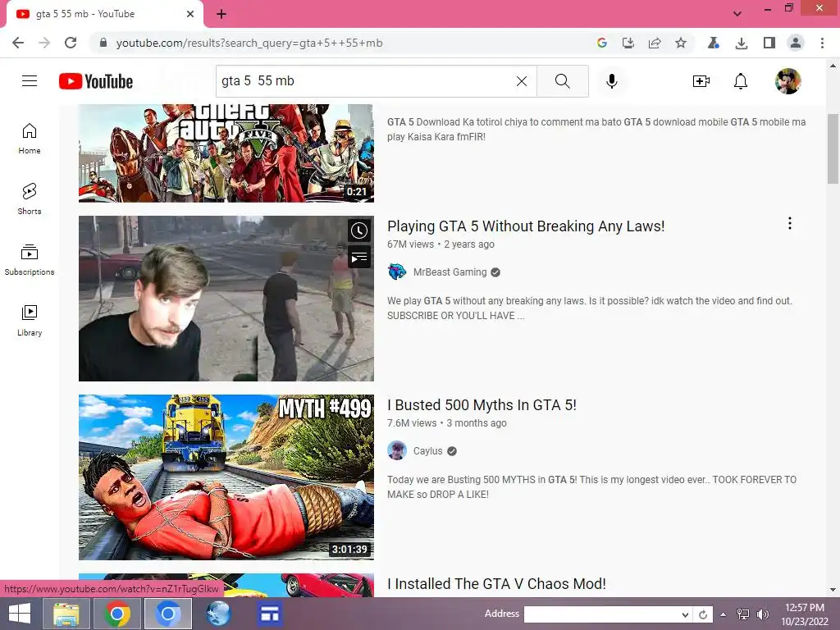
Task: Open File Explorer from taskbar
Action: tap(66, 614)
